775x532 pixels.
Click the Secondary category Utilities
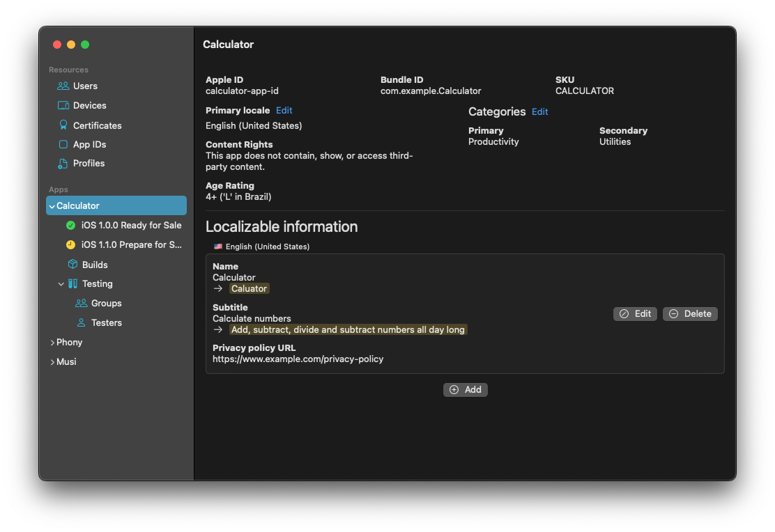615,142
